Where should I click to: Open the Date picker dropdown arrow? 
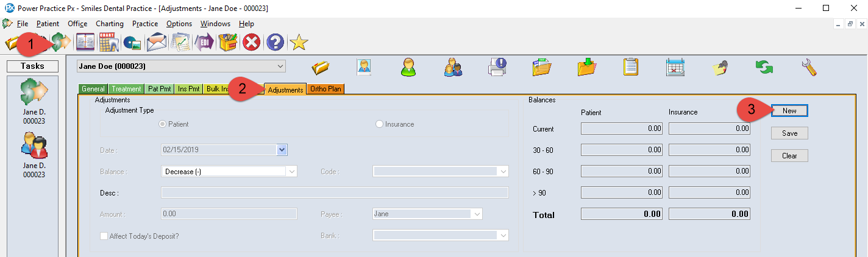pos(282,149)
